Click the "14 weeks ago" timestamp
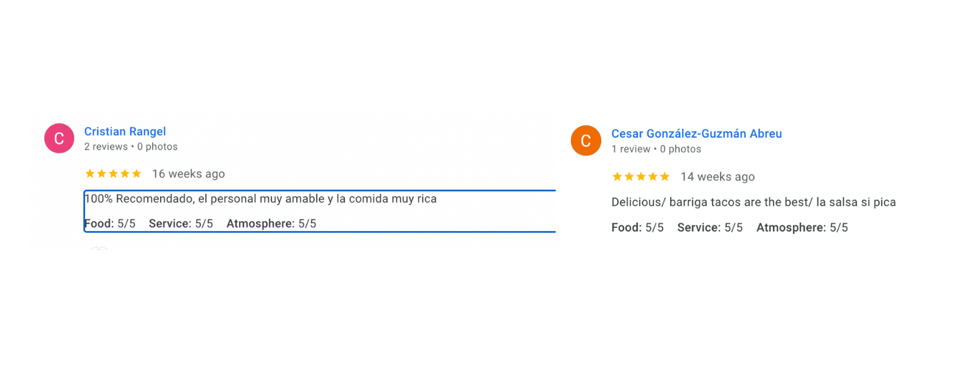 [x=717, y=177]
